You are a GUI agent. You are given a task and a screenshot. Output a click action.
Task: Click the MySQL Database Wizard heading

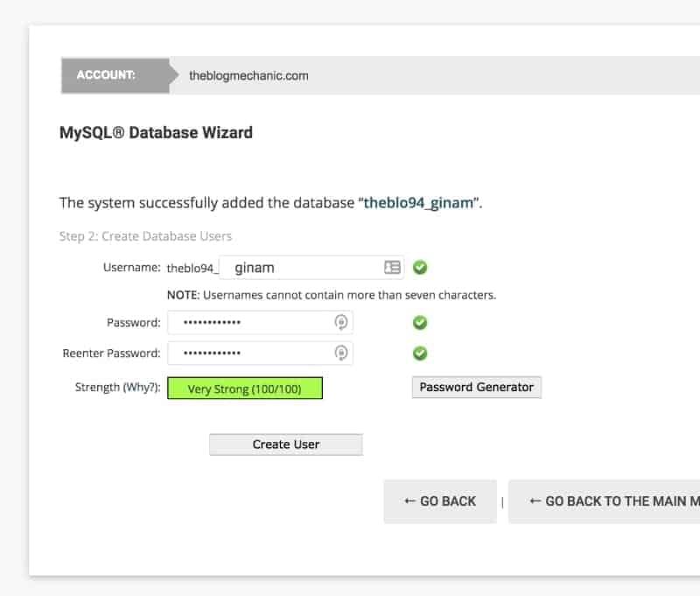pyautogui.click(x=156, y=133)
